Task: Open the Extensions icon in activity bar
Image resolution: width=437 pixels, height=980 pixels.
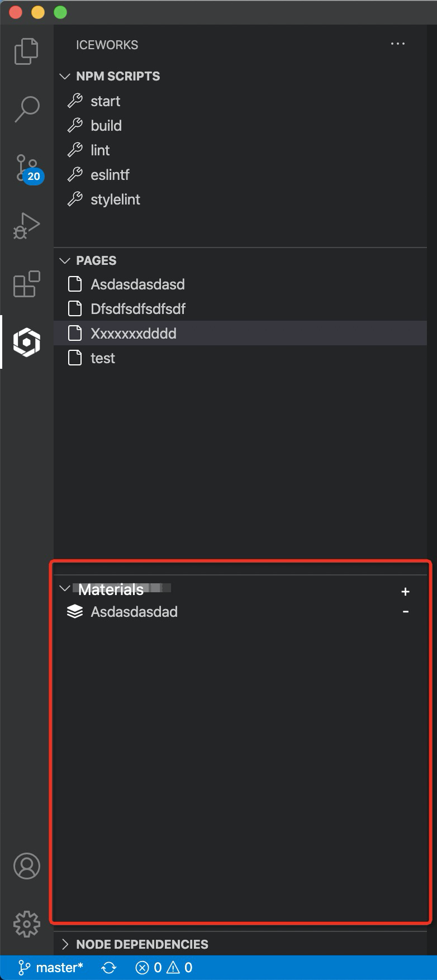Action: (26, 284)
